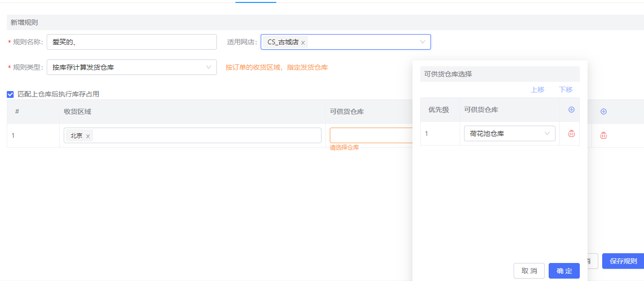Image resolution: width=644 pixels, height=281 pixels.
Task: Open the 适用网店 dropdown
Action: (346, 42)
